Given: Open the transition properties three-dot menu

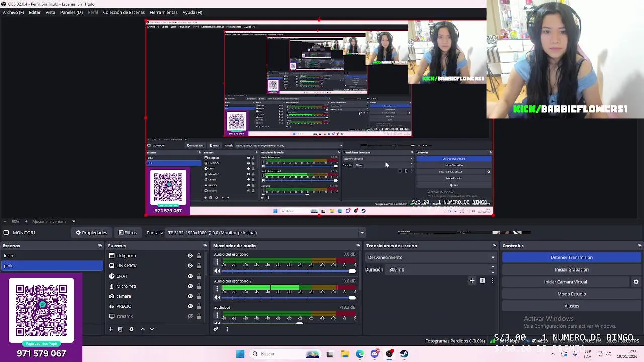Looking at the screenshot, I should 492,281.
